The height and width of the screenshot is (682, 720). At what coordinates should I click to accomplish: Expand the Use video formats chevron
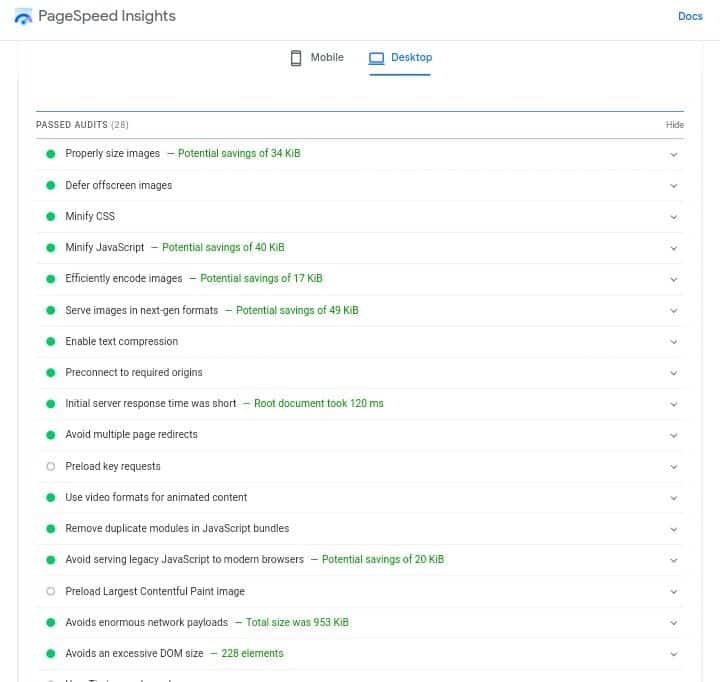[673, 498]
